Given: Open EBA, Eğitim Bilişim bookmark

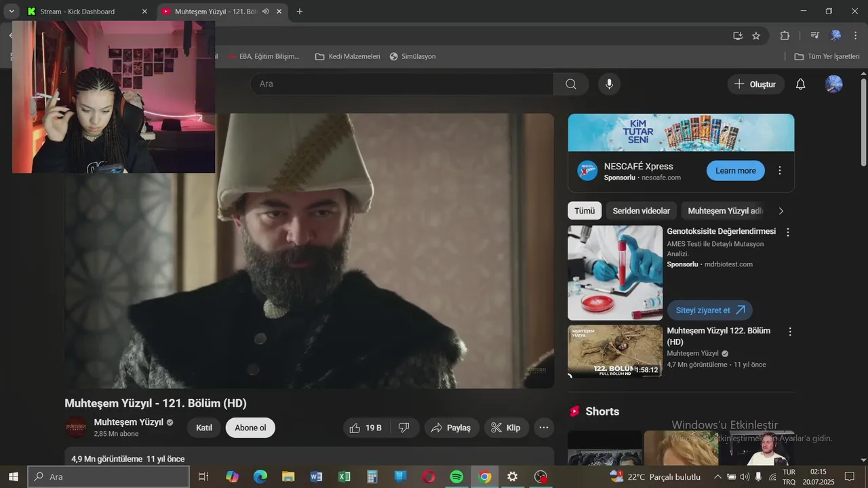Looking at the screenshot, I should (x=264, y=56).
